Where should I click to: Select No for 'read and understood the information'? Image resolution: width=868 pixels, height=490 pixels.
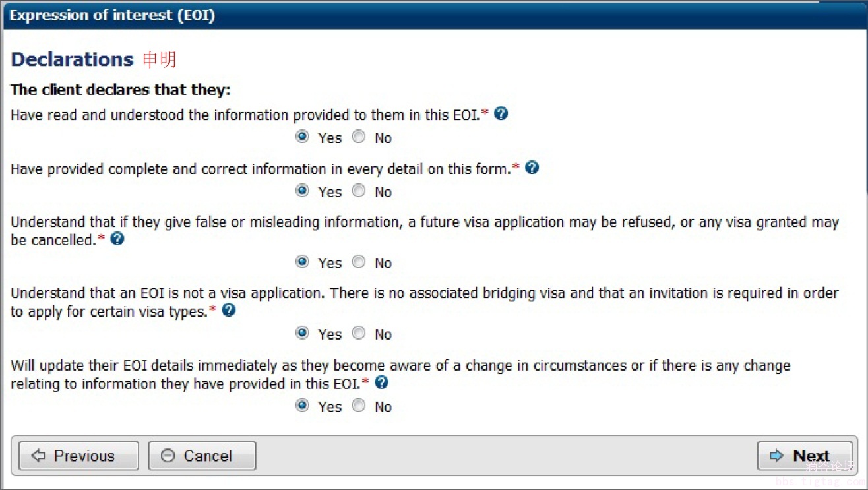coord(359,137)
